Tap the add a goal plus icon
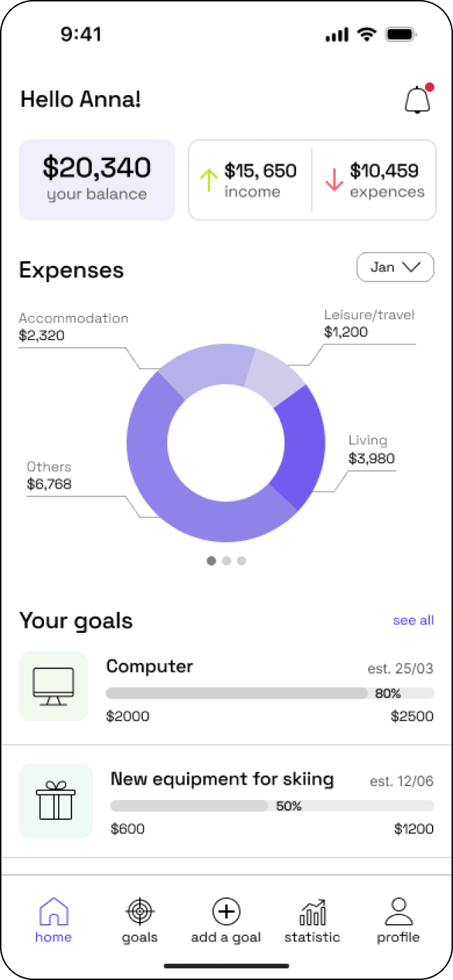Screen dimensions: 453x980 pyautogui.click(x=226, y=911)
